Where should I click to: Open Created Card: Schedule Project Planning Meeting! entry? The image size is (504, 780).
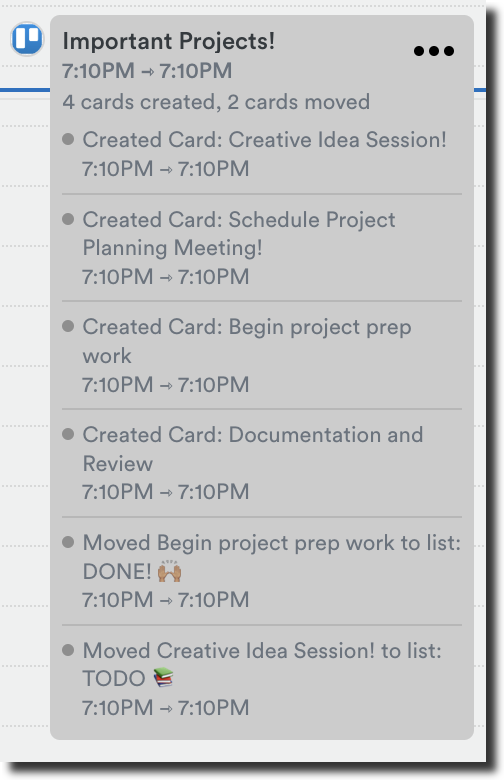pyautogui.click(x=262, y=248)
